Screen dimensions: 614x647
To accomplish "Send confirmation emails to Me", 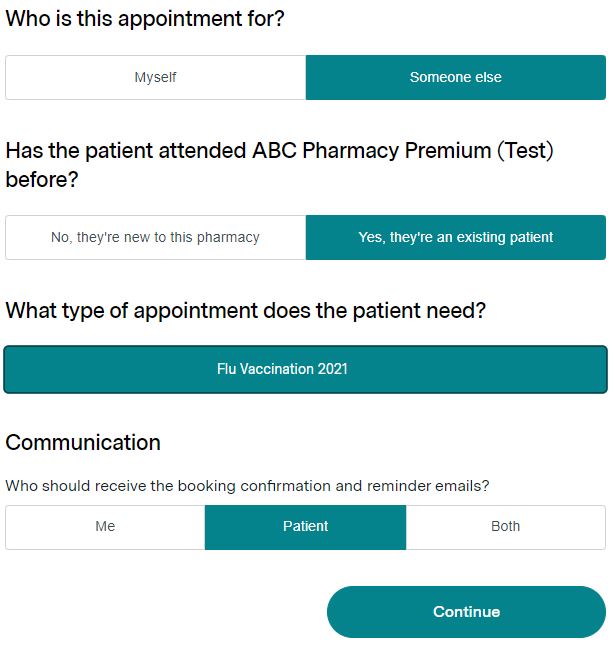I will (x=105, y=527).
